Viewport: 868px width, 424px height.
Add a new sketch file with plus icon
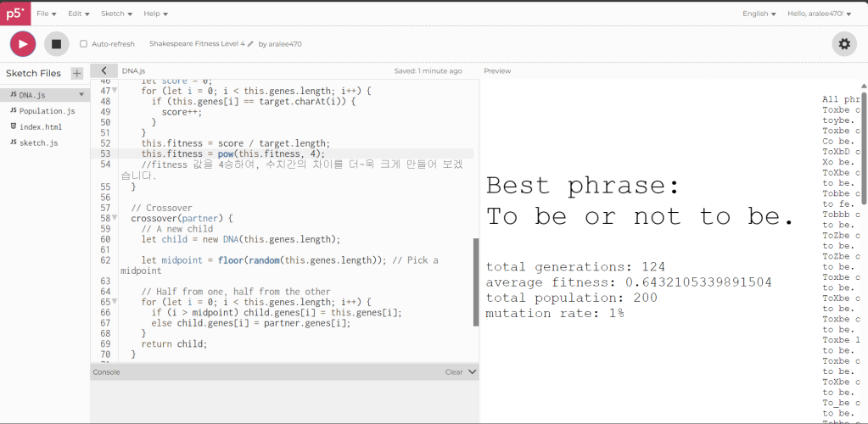click(x=77, y=74)
